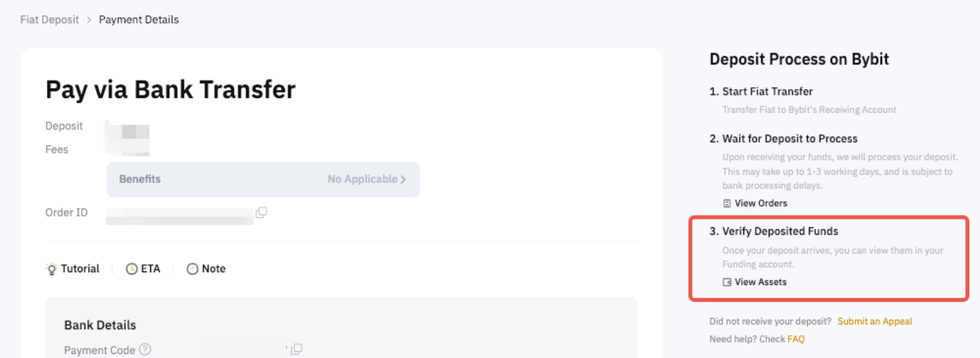Viewport: 980px width, 358px height.
Task: Expand the Benefits No Applicable chevron
Action: pyautogui.click(x=403, y=180)
